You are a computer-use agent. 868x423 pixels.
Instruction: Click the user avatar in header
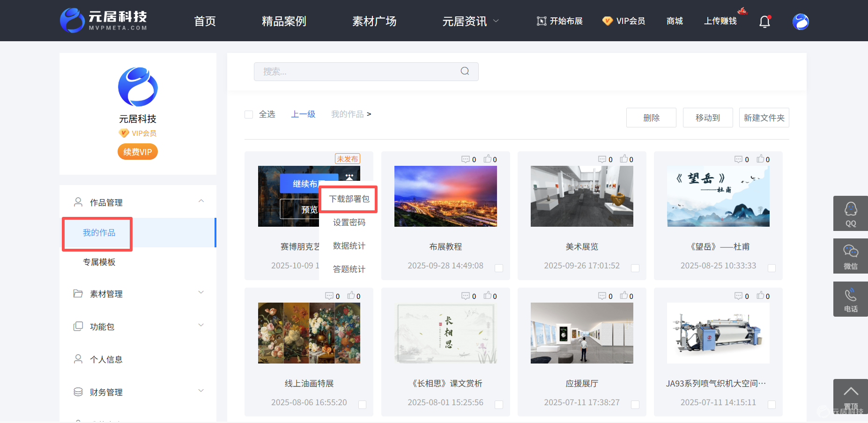pyautogui.click(x=801, y=22)
